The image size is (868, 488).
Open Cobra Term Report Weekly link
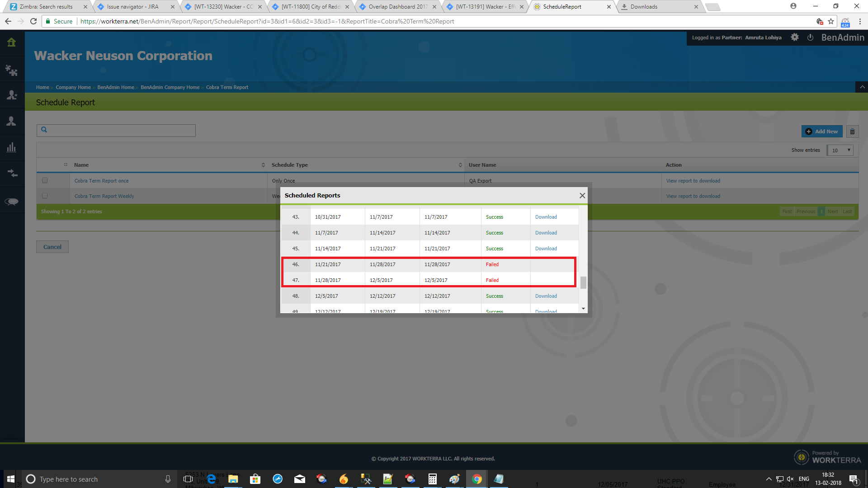tap(104, 196)
